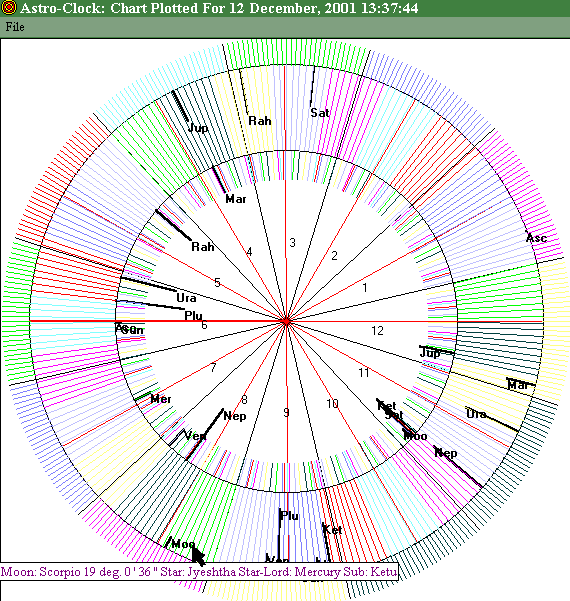Select house number 9 label
The image size is (570, 601).
point(286,412)
